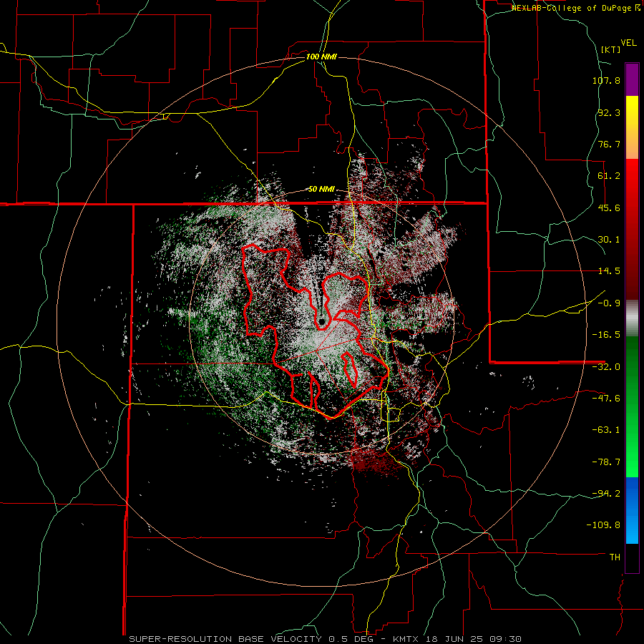The height and width of the screenshot is (644, 644).
Task: Click the 61.2 velocity scale value
Action: coord(609,176)
